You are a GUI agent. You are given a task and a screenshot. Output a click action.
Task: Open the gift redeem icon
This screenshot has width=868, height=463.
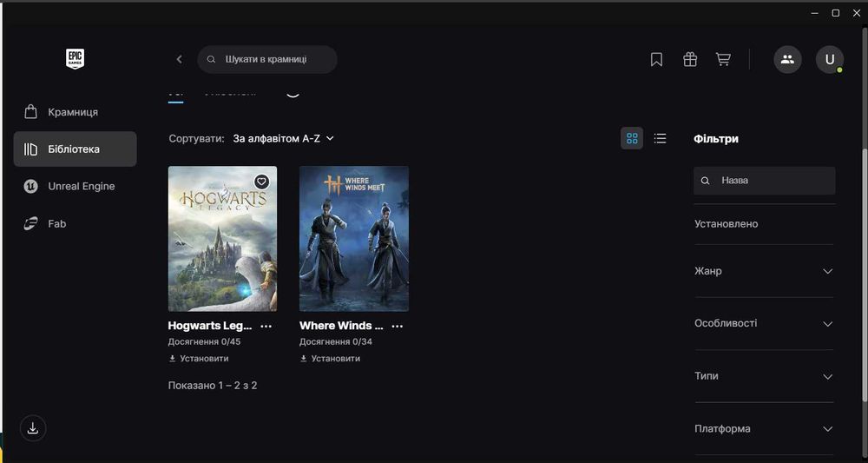690,59
